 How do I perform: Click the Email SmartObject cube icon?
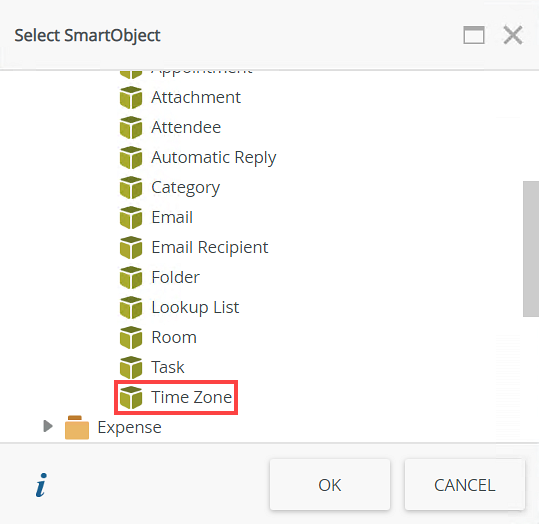[131, 217]
